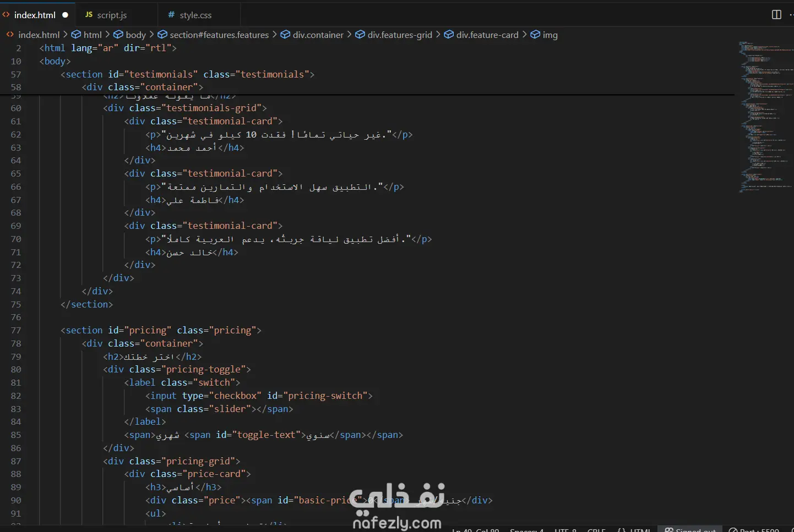The image size is (794, 532).
Task: Jump to the sticky body tag line
Action: click(55, 61)
